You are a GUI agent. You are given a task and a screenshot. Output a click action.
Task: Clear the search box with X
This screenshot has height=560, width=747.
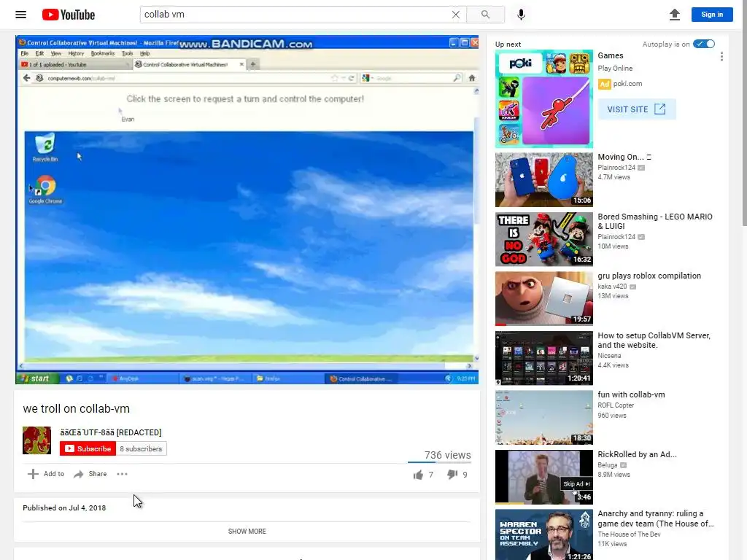[456, 15]
